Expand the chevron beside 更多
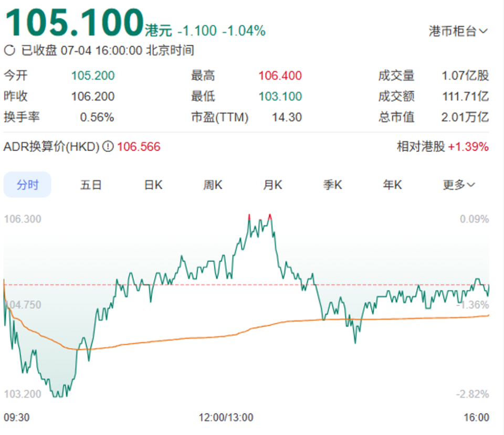The width and height of the screenshot is (504, 435). pos(471,184)
